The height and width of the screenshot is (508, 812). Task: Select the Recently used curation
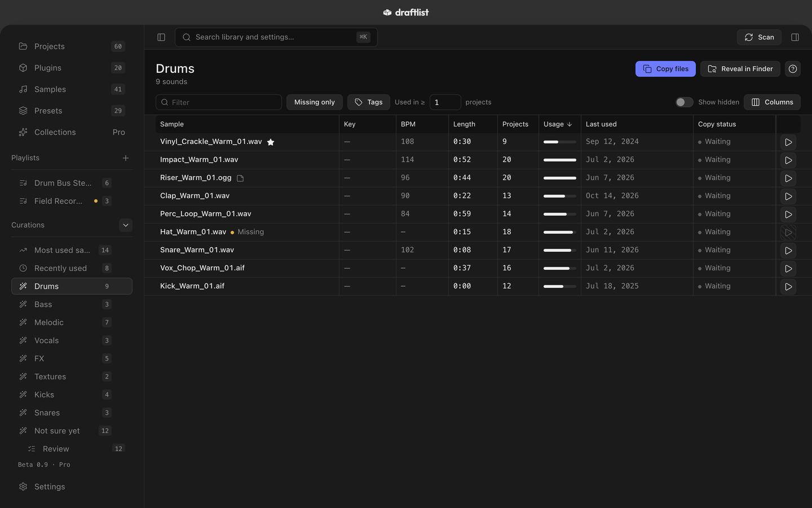coord(72,268)
